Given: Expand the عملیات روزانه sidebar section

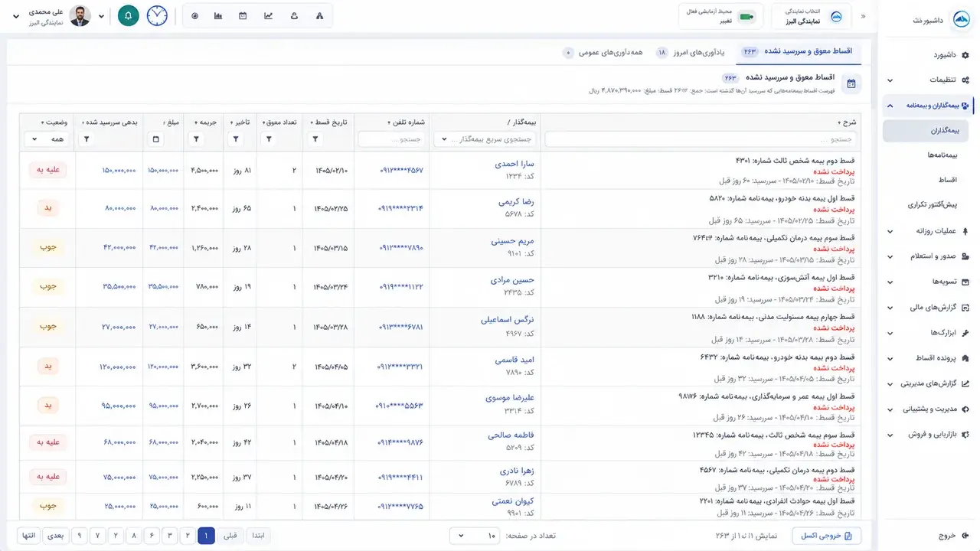Looking at the screenshot, I should click(928, 230).
